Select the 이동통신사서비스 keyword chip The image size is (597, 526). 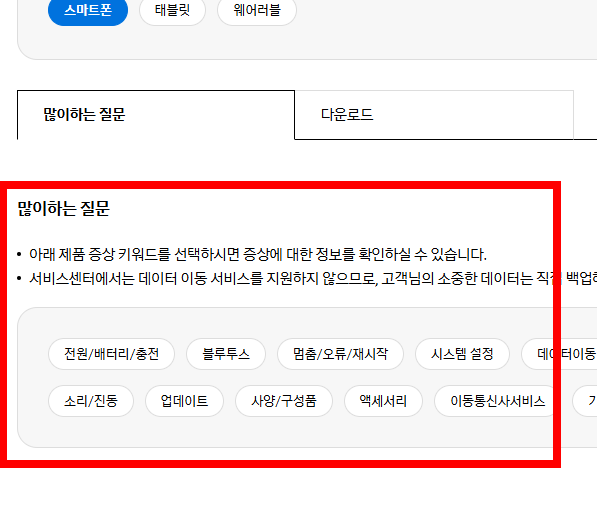(497, 401)
